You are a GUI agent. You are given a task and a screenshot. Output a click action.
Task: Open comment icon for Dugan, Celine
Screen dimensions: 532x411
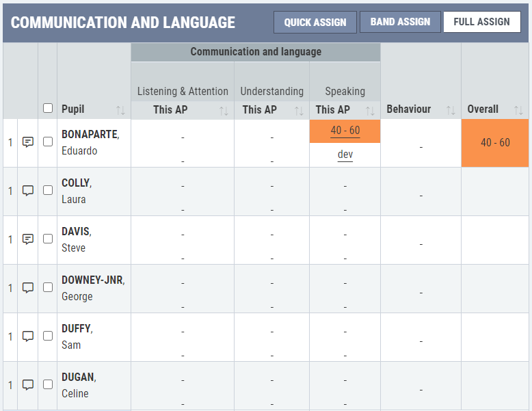[28, 385]
